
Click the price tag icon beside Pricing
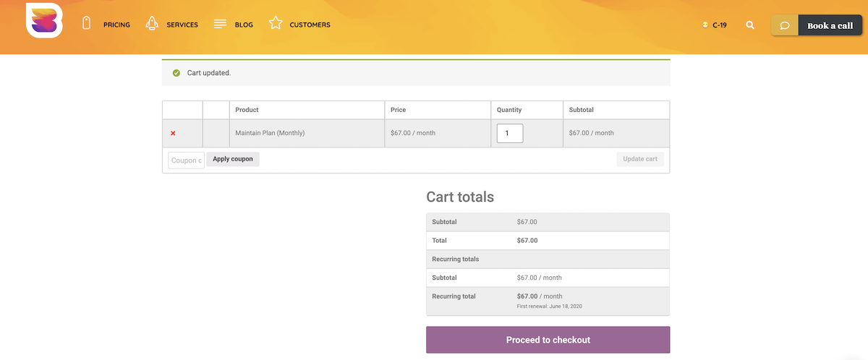click(87, 23)
